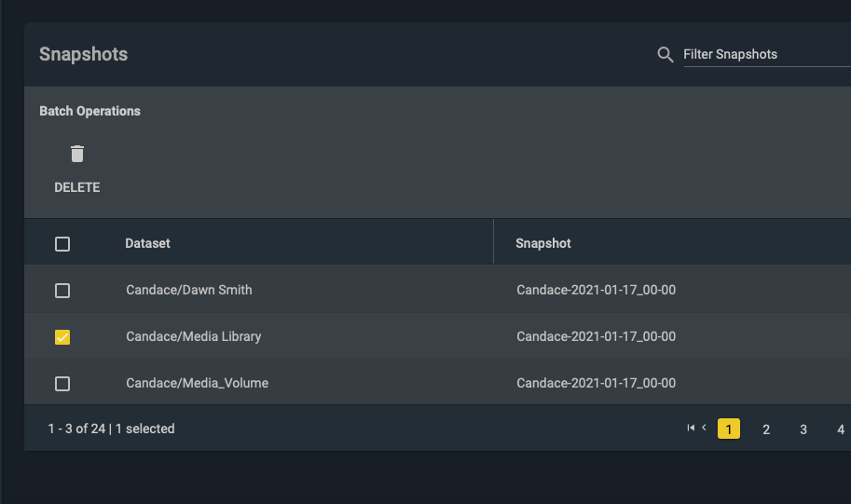The width and height of the screenshot is (851, 504).
Task: Click the trash can delete icon
Action: [77, 154]
